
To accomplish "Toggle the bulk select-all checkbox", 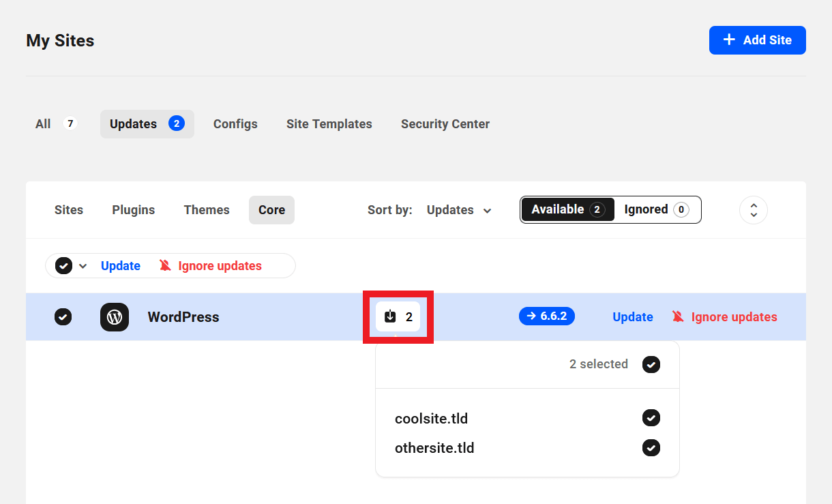I will tap(63, 266).
